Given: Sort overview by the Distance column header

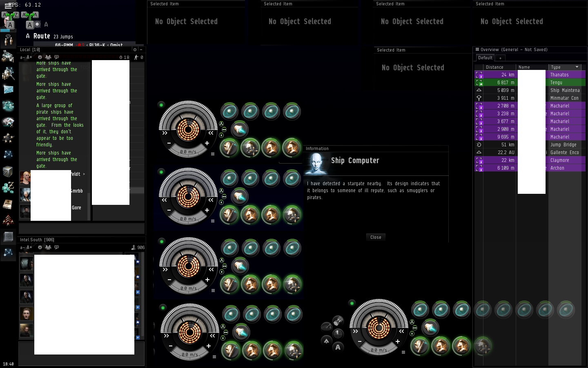Looking at the screenshot, I should pos(500,67).
